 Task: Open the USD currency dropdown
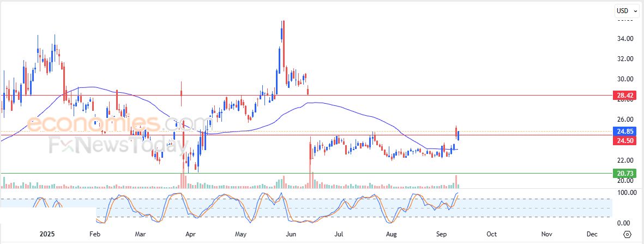tap(627, 11)
